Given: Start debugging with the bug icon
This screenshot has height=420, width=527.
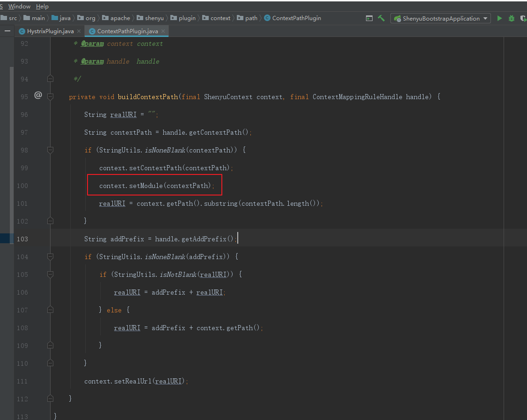Looking at the screenshot, I should click(512, 18).
